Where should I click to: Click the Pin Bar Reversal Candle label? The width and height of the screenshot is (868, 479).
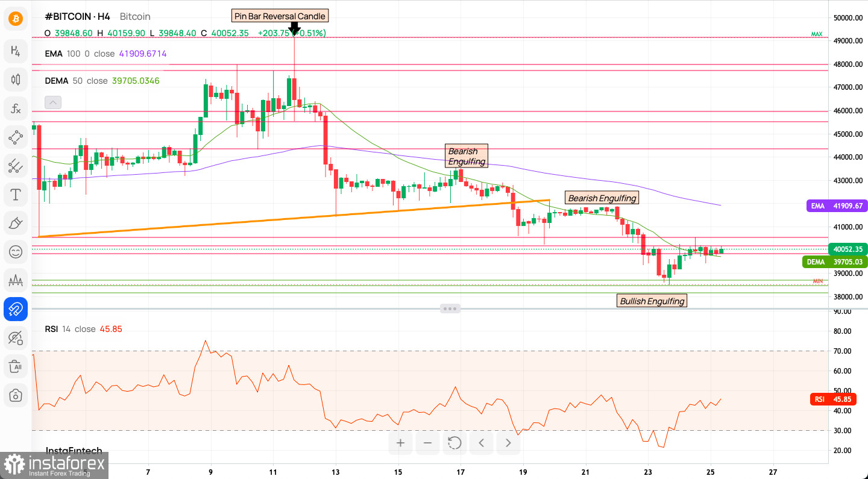pos(280,16)
